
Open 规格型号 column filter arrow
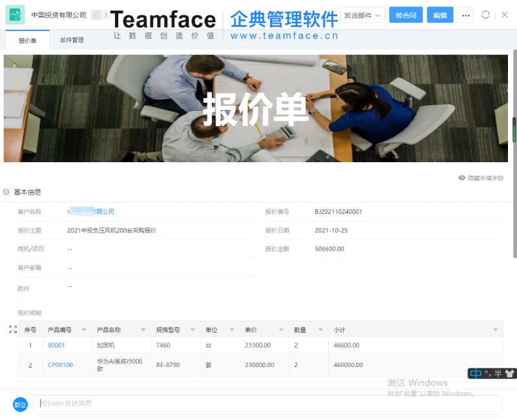coord(193,330)
